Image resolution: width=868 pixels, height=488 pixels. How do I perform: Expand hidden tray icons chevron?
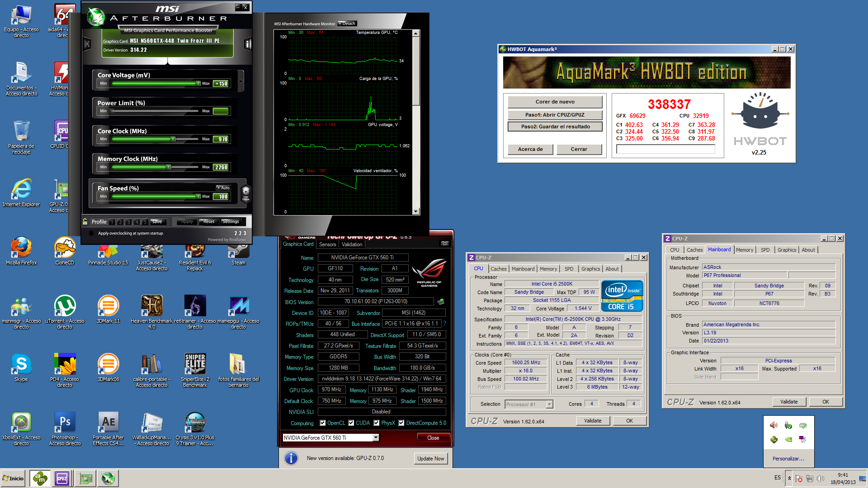789,479
